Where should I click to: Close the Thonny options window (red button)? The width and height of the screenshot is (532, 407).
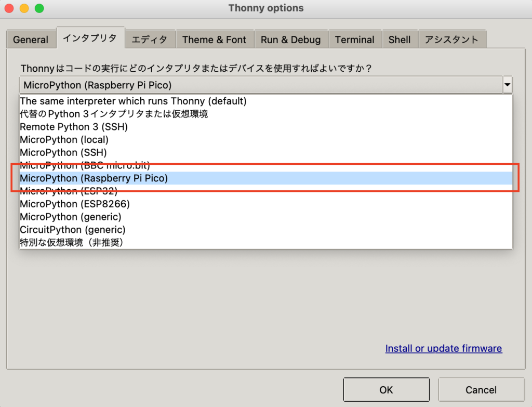click(x=9, y=8)
